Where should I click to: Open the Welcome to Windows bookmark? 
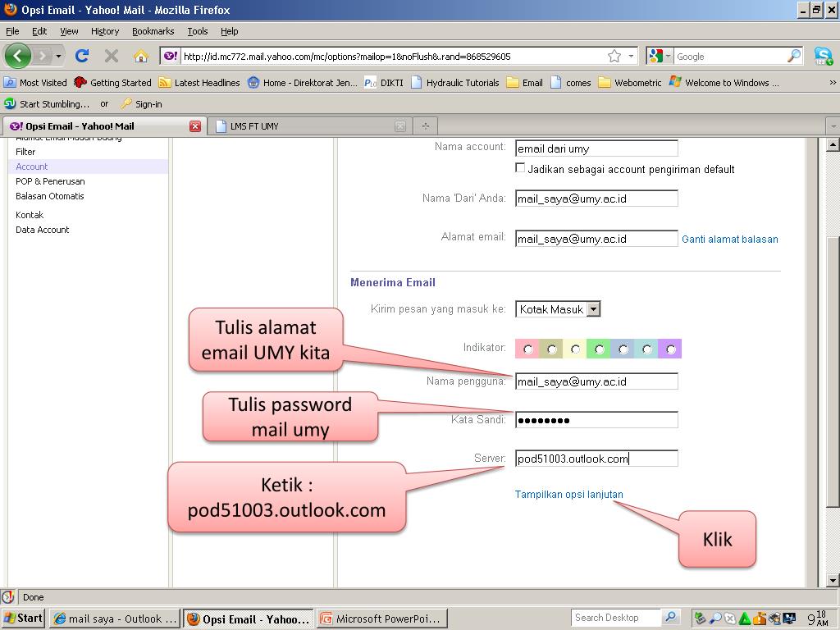(x=724, y=83)
